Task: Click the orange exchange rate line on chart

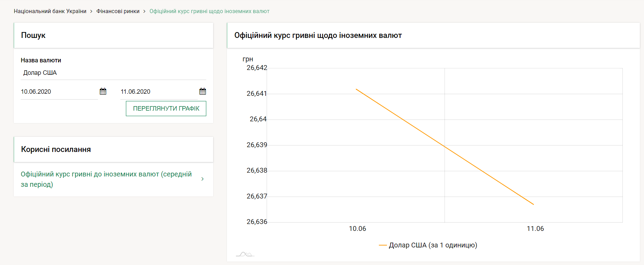Action: point(445,147)
